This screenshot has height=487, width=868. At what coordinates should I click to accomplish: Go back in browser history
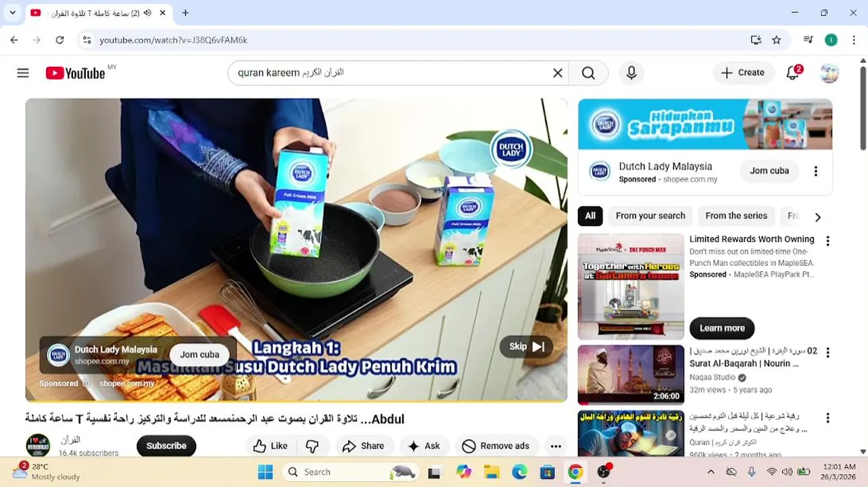(14, 40)
